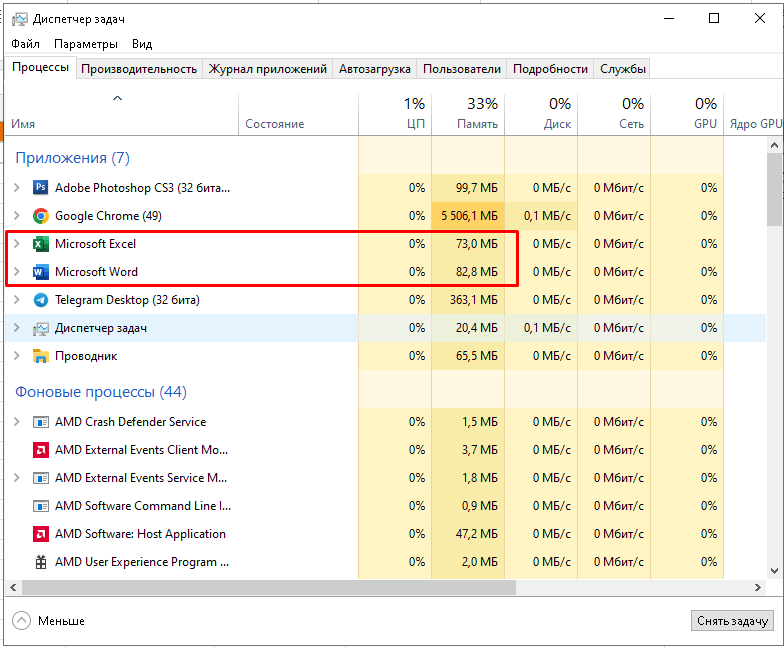Open the Параметры menu
784x648 pixels.
coord(86,44)
